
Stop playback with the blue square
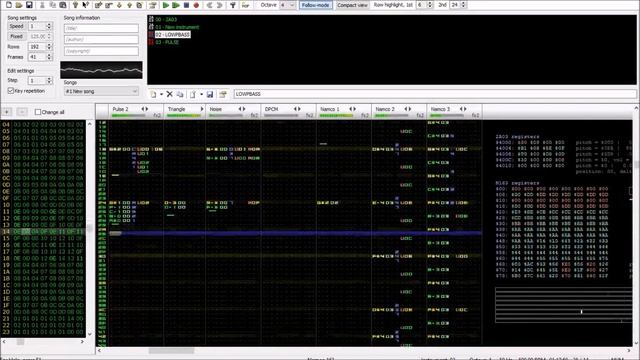186,5
